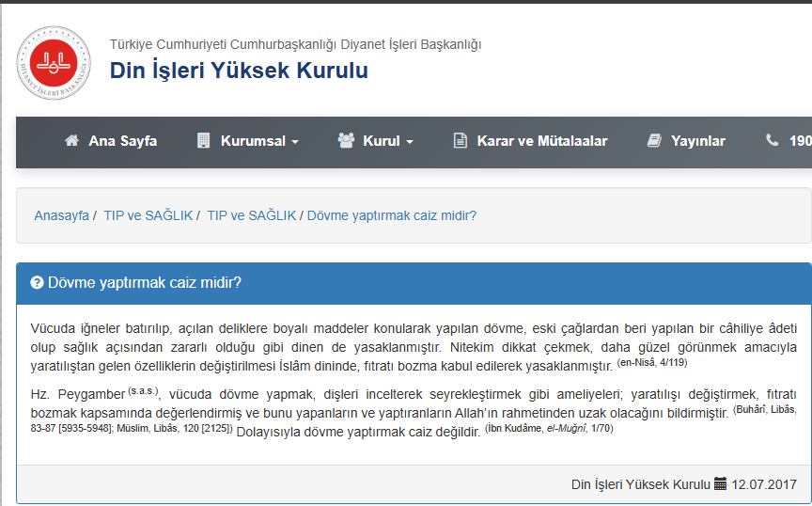Expand the Kurumsal dropdown arrow

(x=295, y=141)
